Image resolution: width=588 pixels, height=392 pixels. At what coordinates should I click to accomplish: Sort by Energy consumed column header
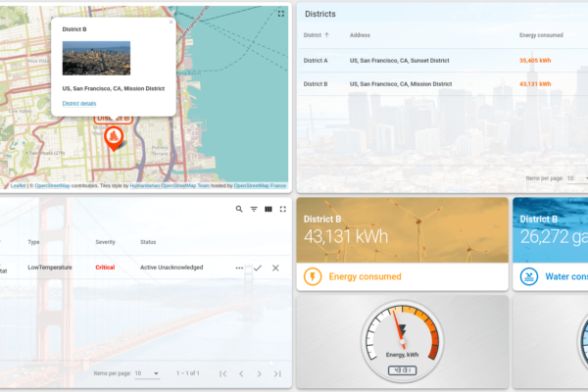pyautogui.click(x=541, y=35)
